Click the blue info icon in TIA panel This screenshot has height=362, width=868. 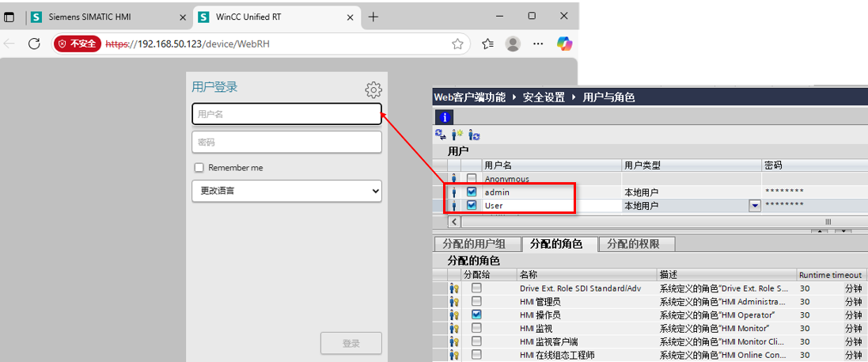[445, 117]
